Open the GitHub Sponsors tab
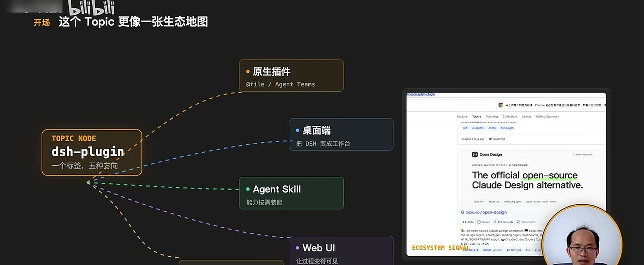The image size is (644, 265). click(547, 116)
